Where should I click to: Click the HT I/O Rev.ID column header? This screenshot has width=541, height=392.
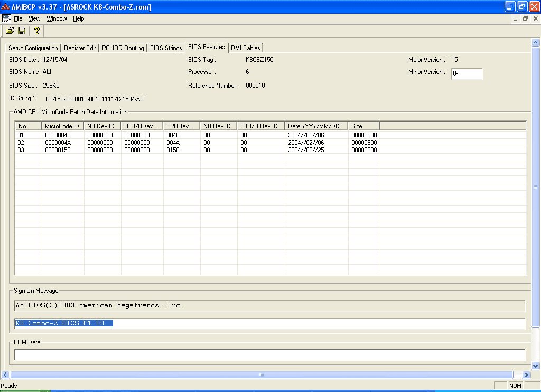point(261,126)
